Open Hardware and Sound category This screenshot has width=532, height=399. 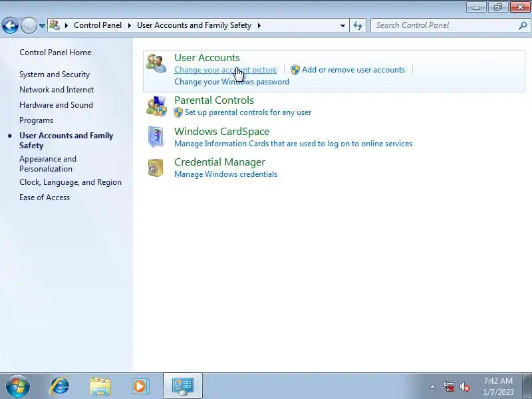point(56,105)
